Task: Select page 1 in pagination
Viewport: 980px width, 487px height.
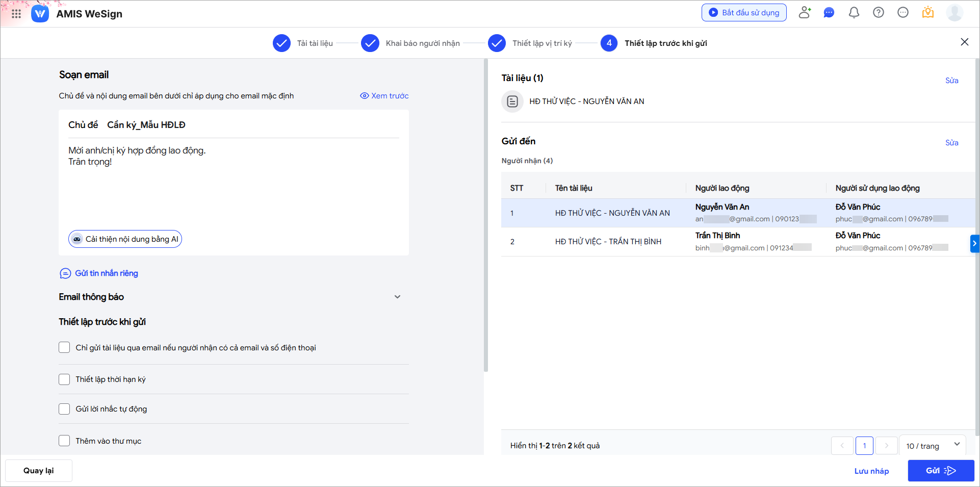Action: click(x=864, y=446)
